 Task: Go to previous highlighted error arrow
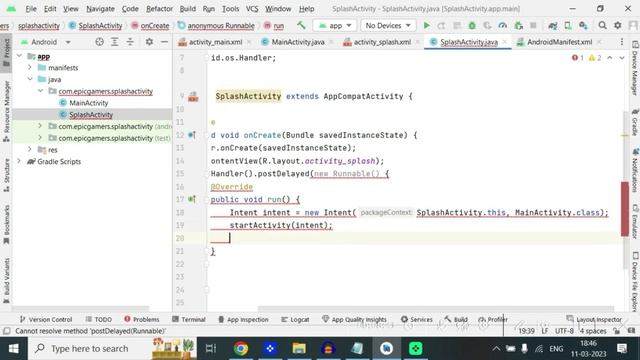(610, 58)
